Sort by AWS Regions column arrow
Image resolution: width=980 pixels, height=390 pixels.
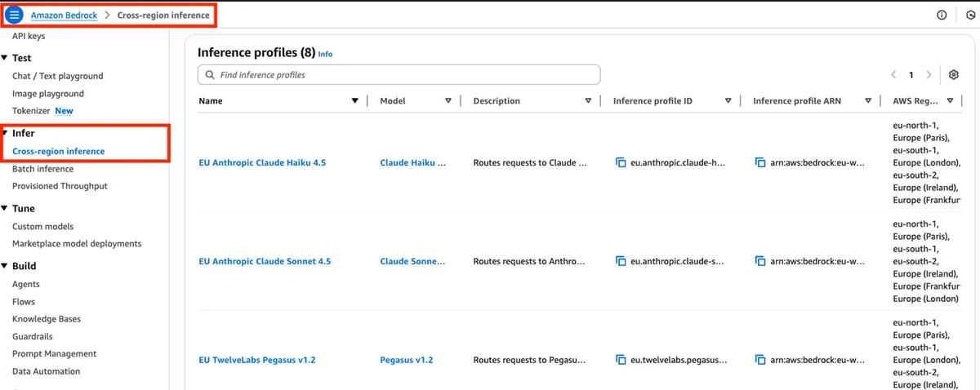(x=950, y=101)
